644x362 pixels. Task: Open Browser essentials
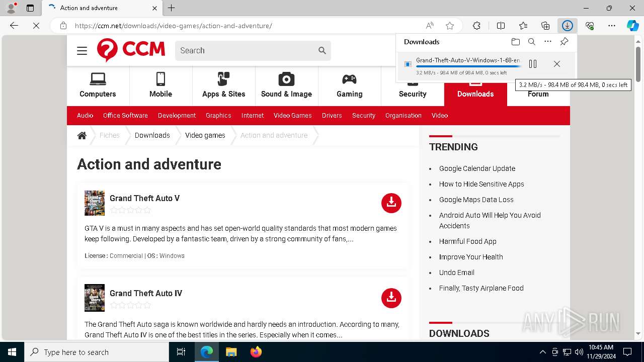coord(590,26)
